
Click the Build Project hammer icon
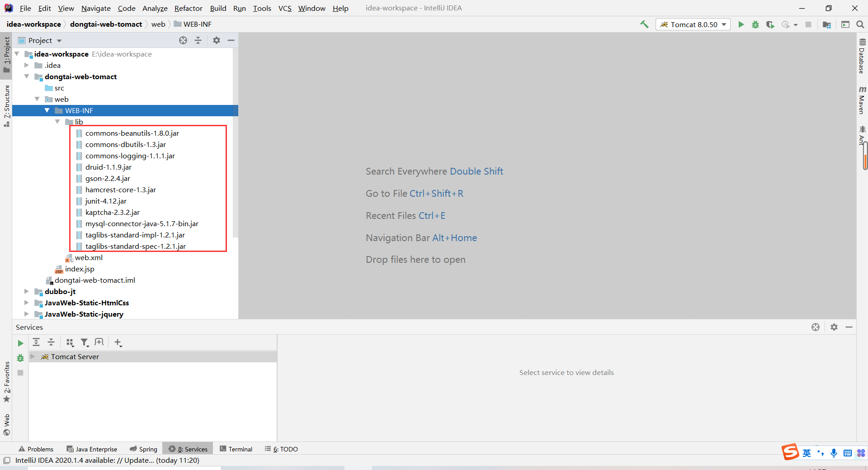(644, 24)
